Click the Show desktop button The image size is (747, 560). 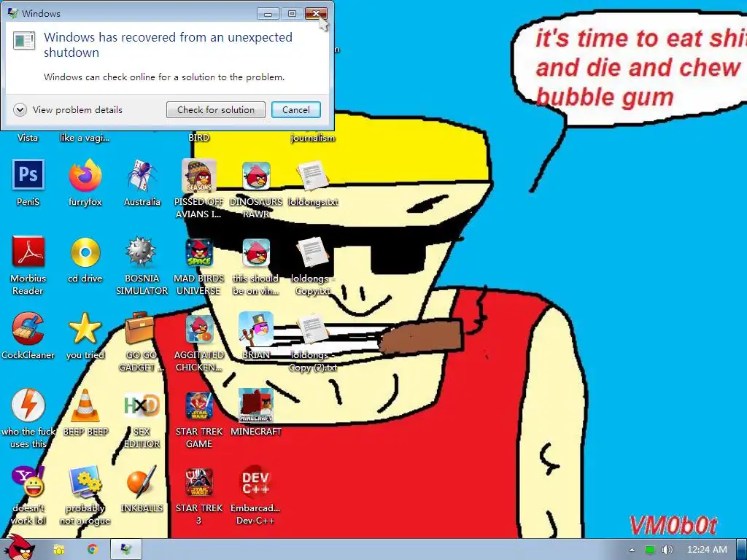coord(742,550)
